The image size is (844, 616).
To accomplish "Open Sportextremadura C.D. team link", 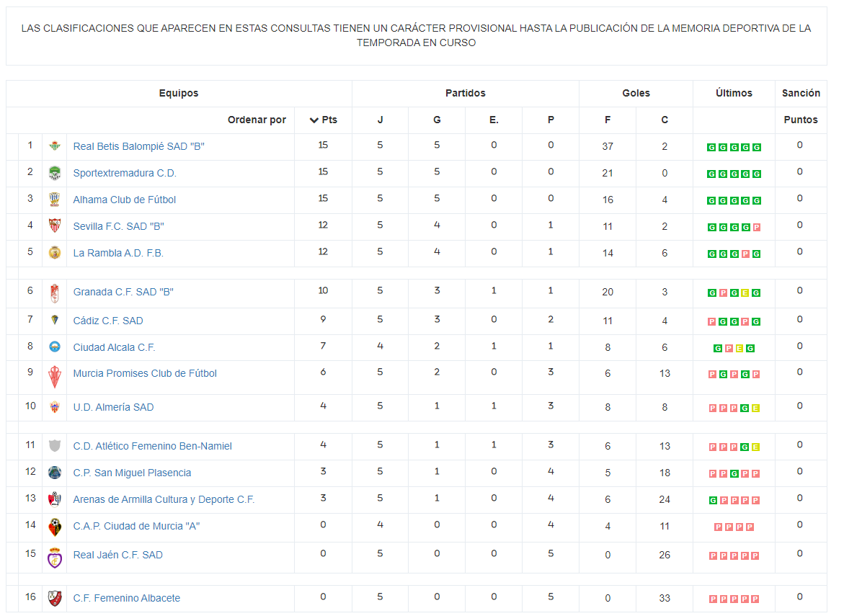I will coord(125,173).
